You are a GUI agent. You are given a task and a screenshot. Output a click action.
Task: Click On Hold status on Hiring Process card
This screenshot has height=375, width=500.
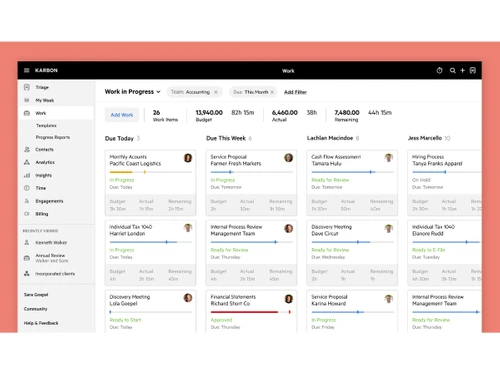(421, 180)
